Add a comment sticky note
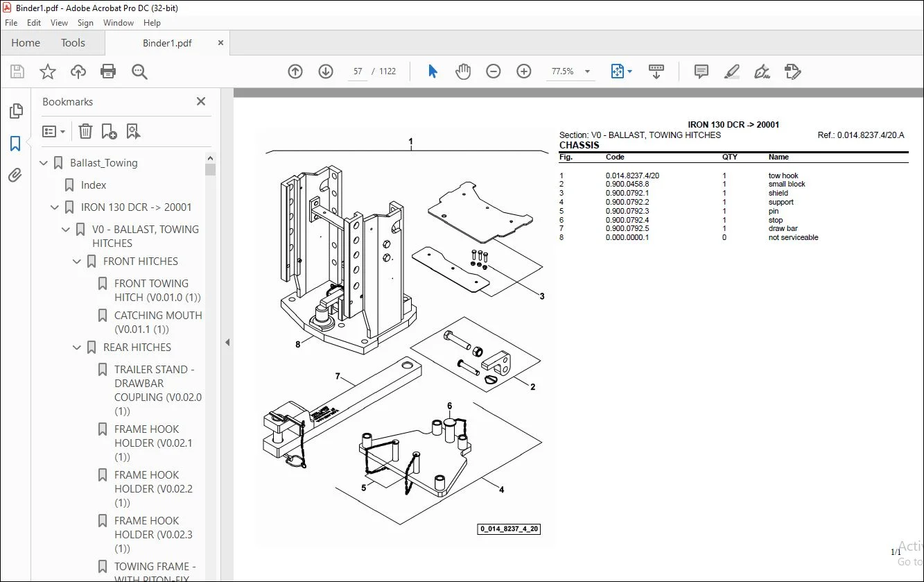The height and width of the screenshot is (582, 924). (701, 71)
